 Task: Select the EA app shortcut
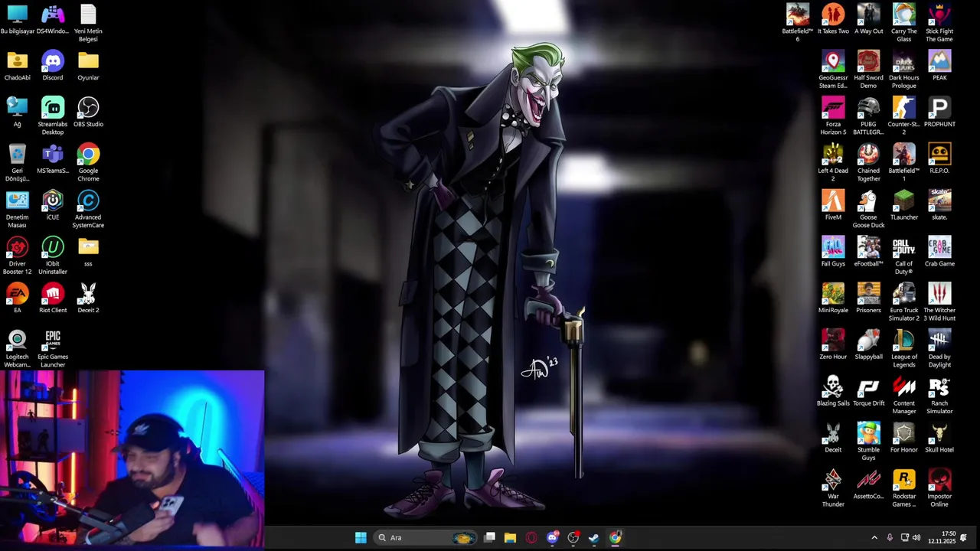pyautogui.click(x=17, y=293)
